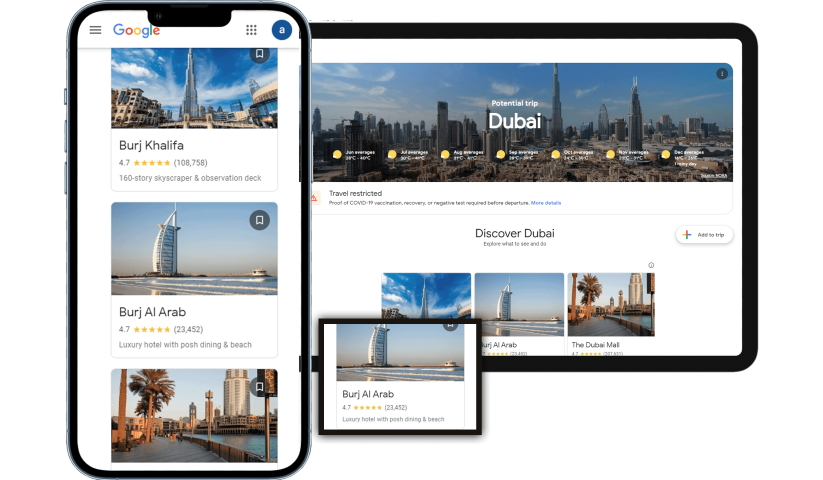Select the 'Burj Khalifa' title on the phone
Viewport: 823px width, 480px height.
(x=151, y=145)
